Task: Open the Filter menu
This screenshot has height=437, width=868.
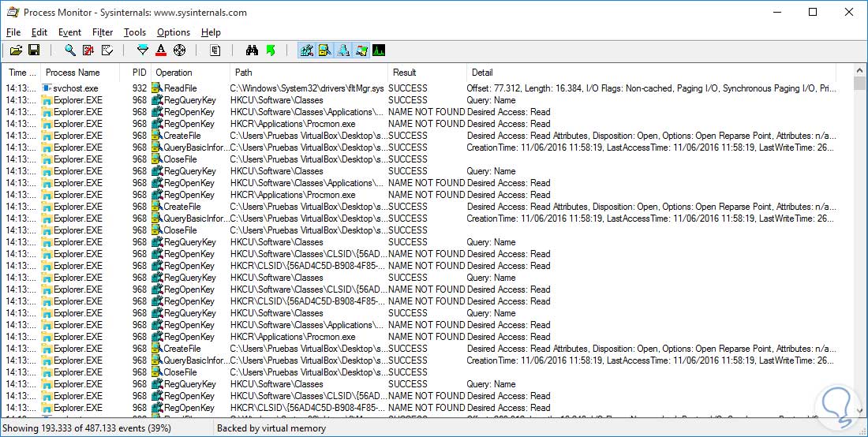Action: point(103,32)
